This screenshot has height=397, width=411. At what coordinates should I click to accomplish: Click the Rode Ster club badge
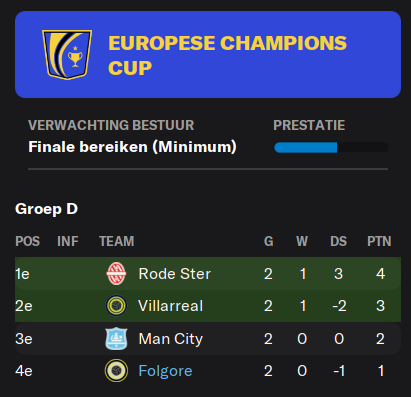116,274
